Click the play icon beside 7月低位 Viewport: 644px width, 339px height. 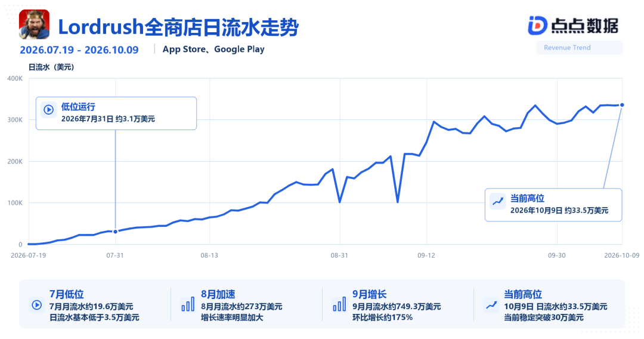[36, 305]
